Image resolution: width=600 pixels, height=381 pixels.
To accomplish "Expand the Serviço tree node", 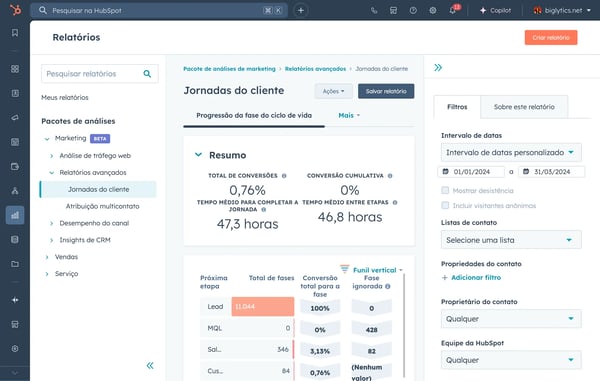I will (x=47, y=274).
